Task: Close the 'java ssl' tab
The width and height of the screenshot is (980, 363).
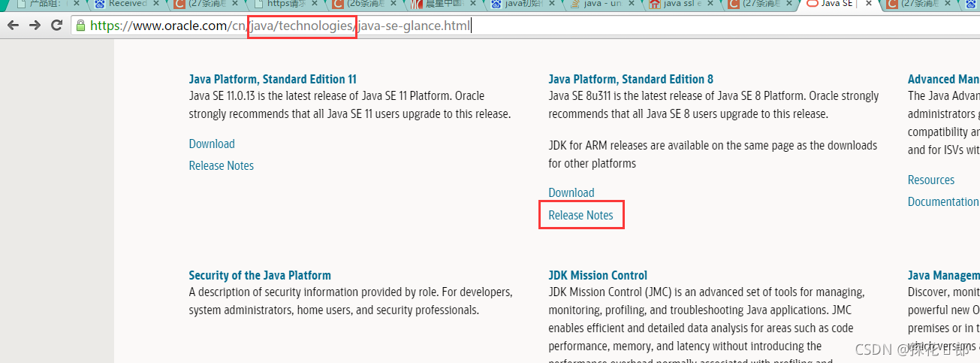Action: tap(710, 4)
